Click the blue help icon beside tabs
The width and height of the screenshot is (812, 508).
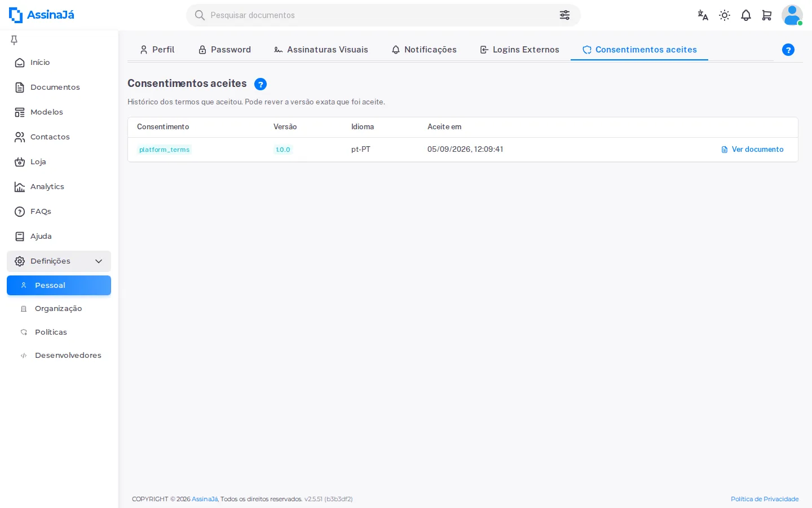[x=788, y=50]
